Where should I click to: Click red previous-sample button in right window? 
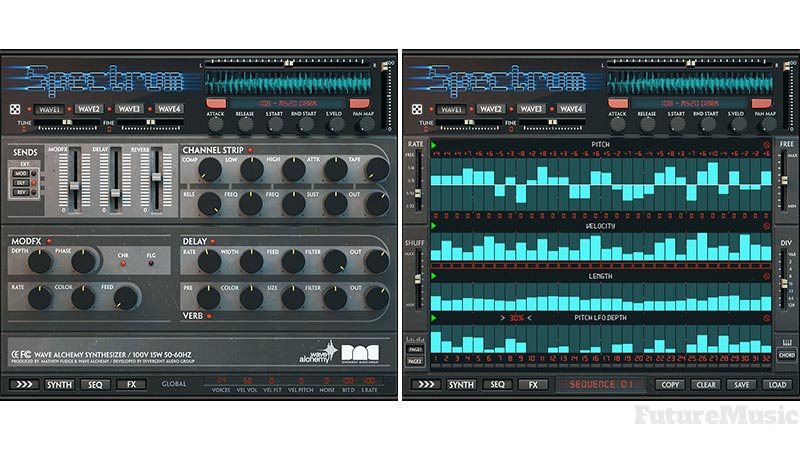[x=618, y=103]
